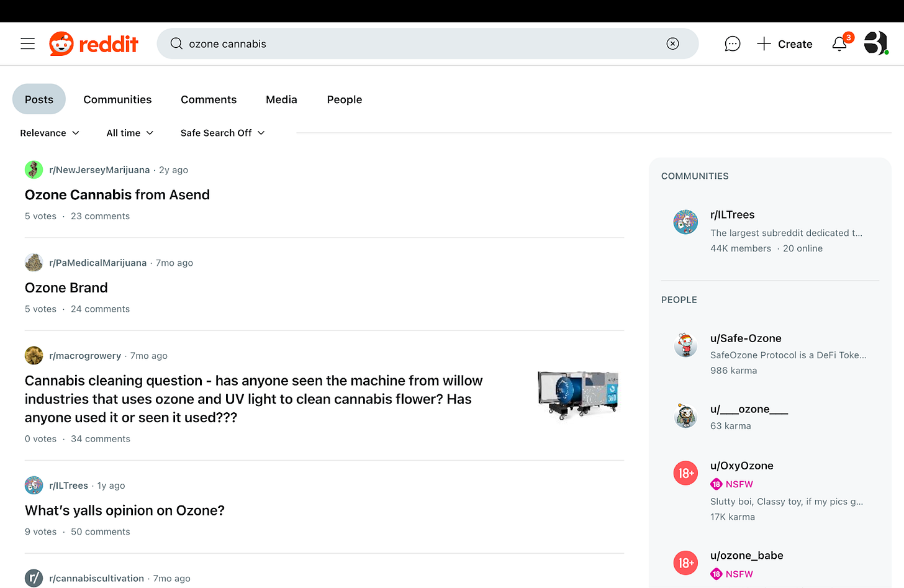
Task: Click the r/NewJerseyMarijuana community avatar
Action: tap(34, 170)
